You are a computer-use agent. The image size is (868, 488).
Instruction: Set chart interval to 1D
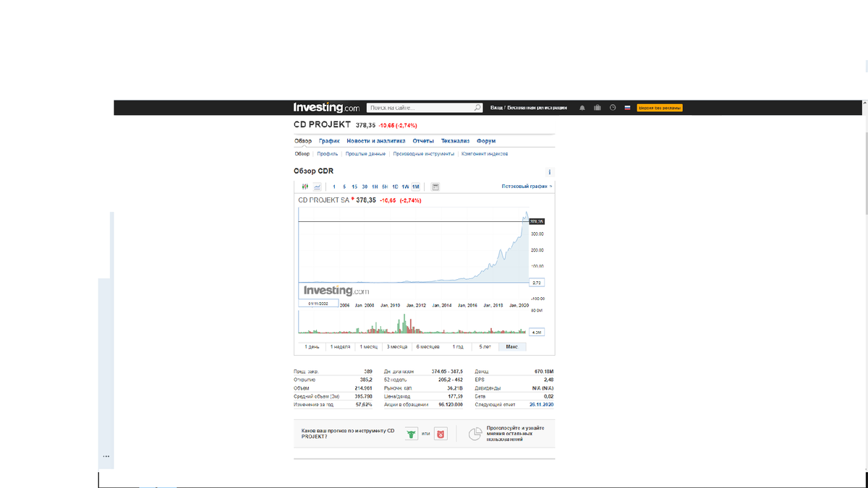[x=395, y=187]
